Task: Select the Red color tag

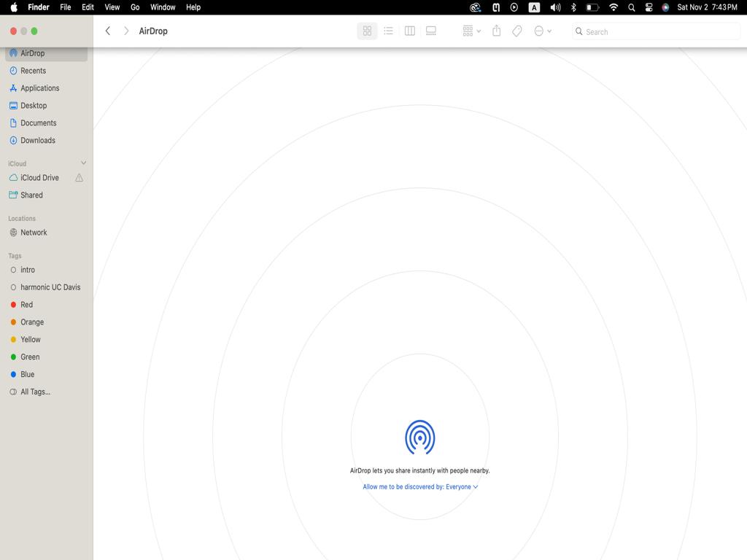Action: 26,305
